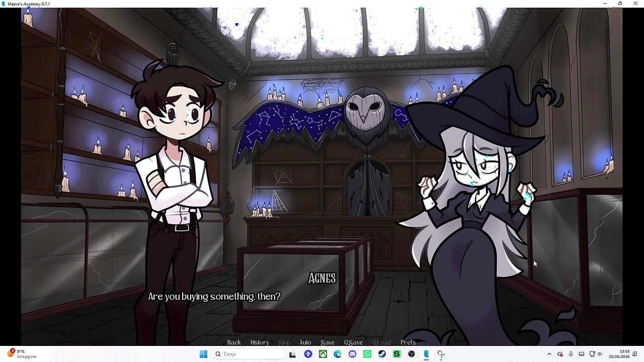Open the touch keyboard tray icon
The width and height of the screenshot is (644, 362).
(x=581, y=354)
